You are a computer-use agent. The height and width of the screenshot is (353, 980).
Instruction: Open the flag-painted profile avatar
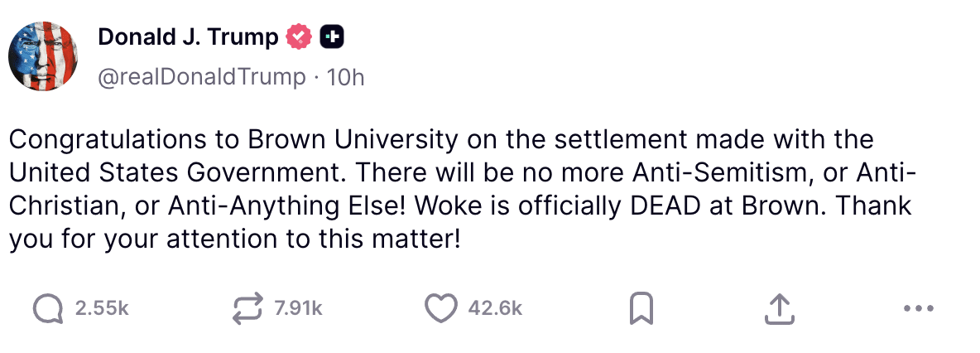[x=43, y=56]
